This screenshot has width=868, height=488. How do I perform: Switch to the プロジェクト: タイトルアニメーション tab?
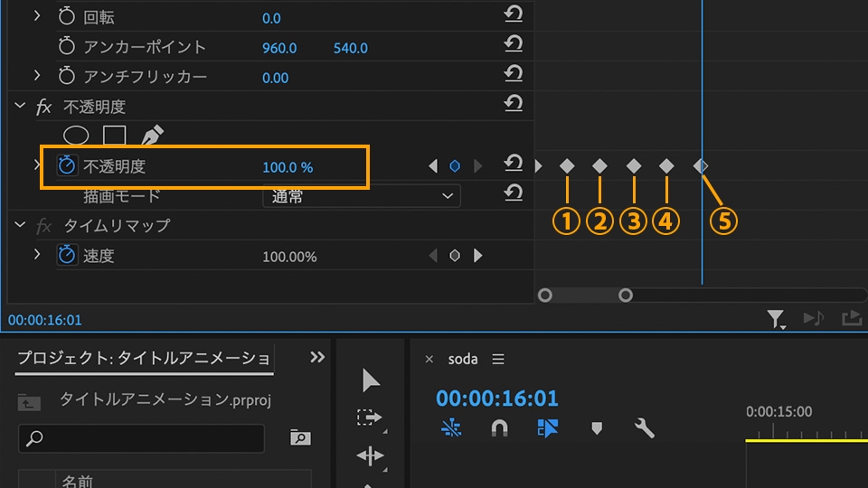pos(144,358)
